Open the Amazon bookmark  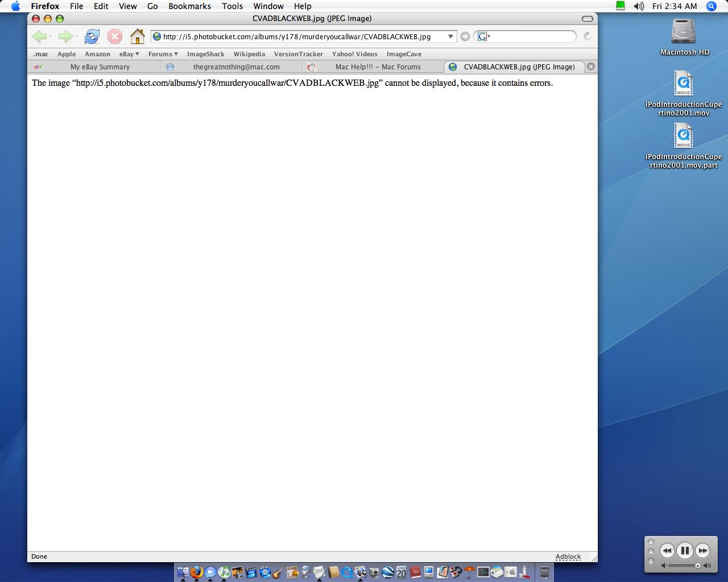pyautogui.click(x=97, y=54)
